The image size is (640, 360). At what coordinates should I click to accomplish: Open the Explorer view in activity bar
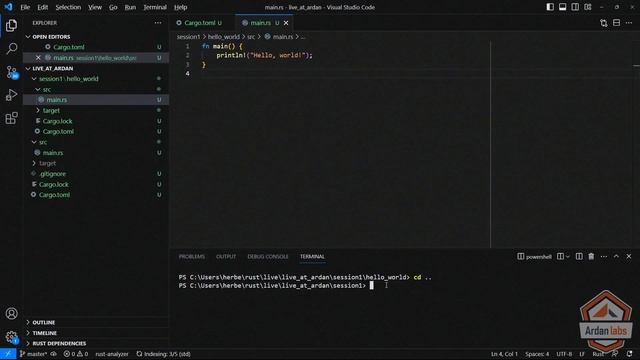pos(11,25)
